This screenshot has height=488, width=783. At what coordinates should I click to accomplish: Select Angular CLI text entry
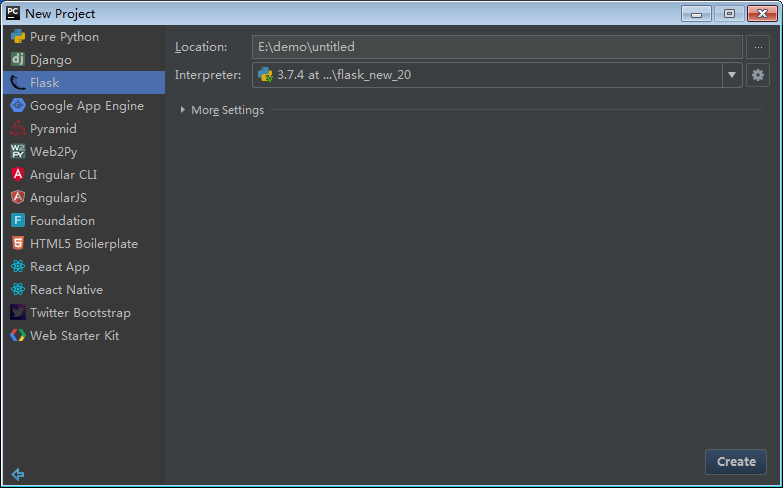coord(63,175)
